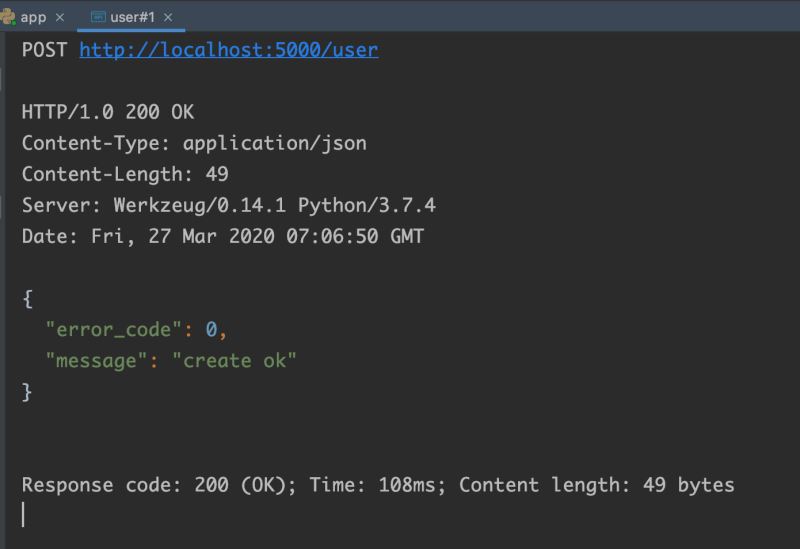Click the Content-Length: 49 header line
800x549 pixels.
125,174
